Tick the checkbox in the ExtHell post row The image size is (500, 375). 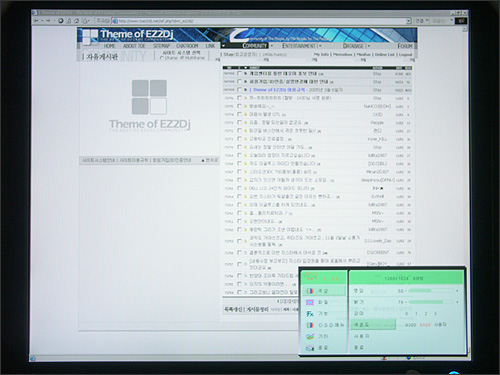coord(239,196)
